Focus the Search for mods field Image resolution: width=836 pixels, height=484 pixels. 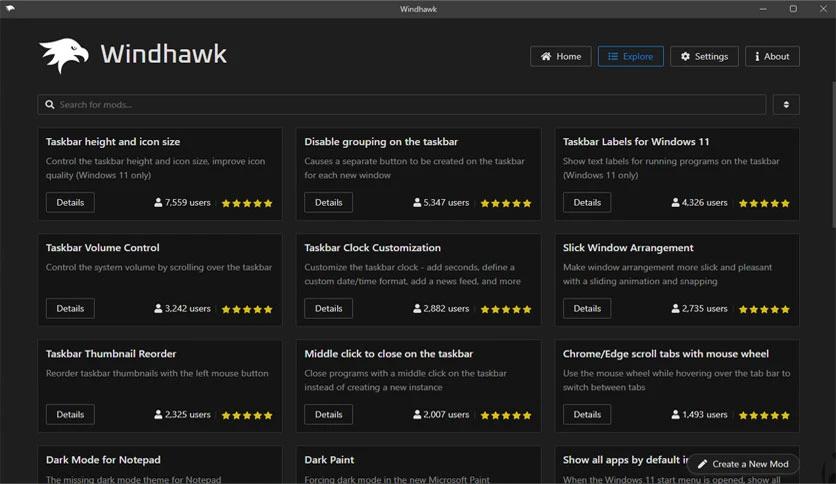point(402,104)
